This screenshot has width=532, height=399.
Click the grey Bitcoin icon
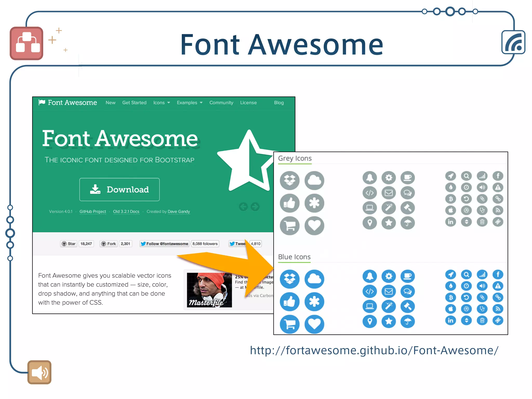tap(451, 199)
